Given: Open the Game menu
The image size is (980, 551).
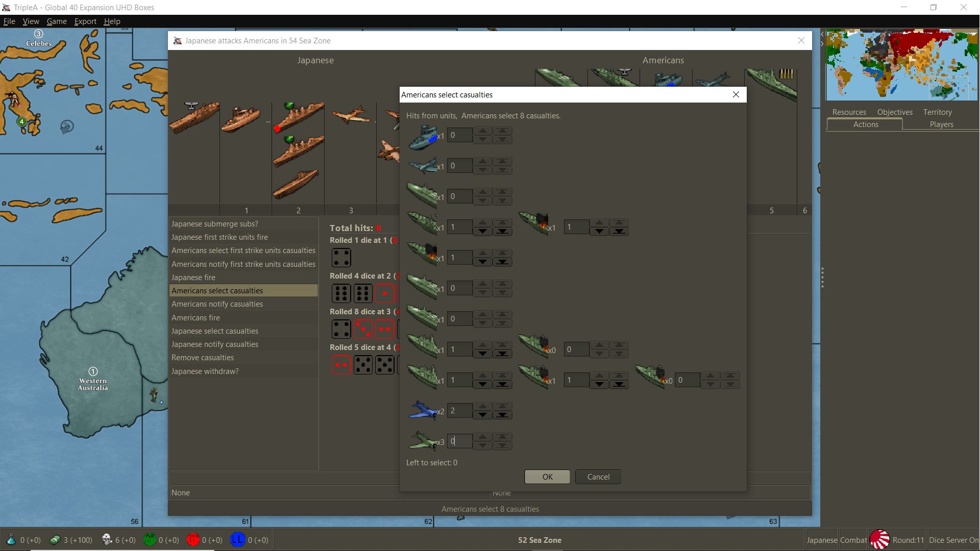Looking at the screenshot, I should pos(57,21).
